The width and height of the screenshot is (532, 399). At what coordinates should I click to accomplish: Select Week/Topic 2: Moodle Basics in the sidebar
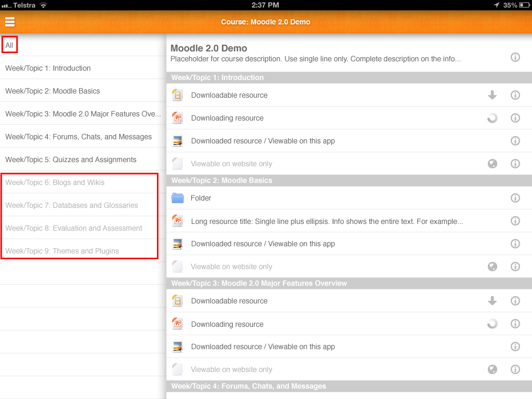click(83, 90)
